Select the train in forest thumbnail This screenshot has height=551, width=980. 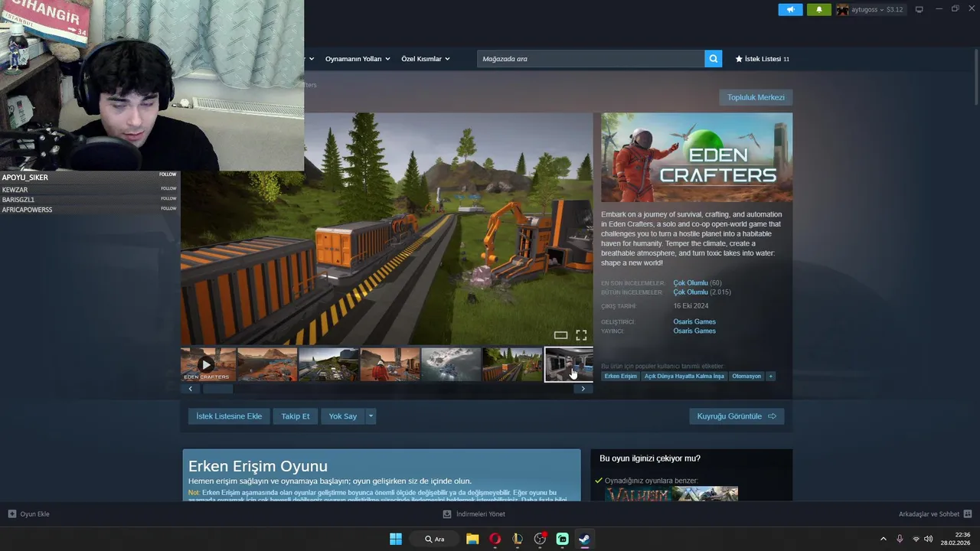tap(512, 364)
